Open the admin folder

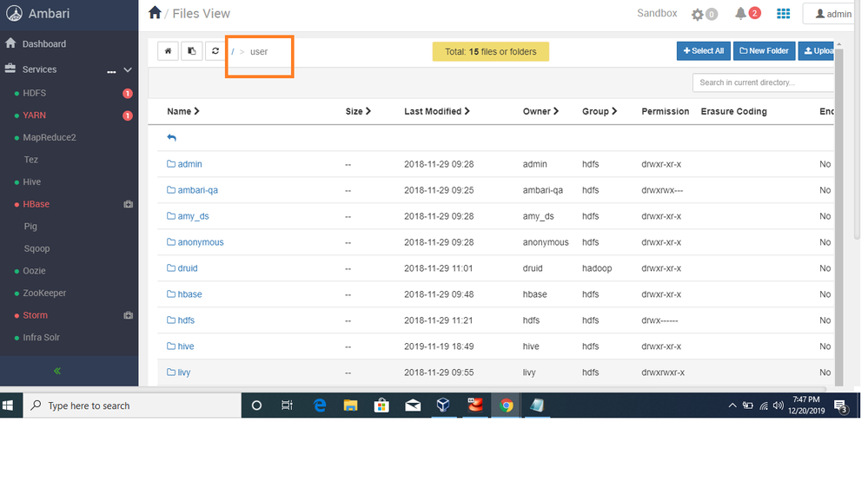(184, 164)
